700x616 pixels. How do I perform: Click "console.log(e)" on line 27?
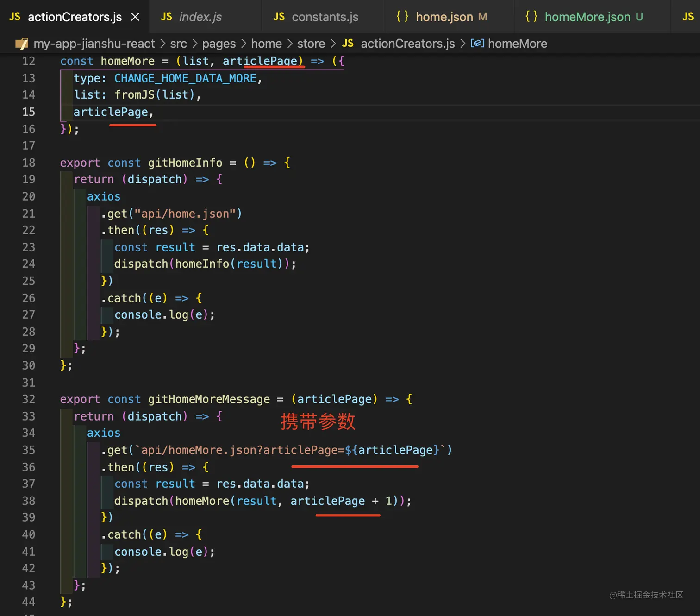162,315
